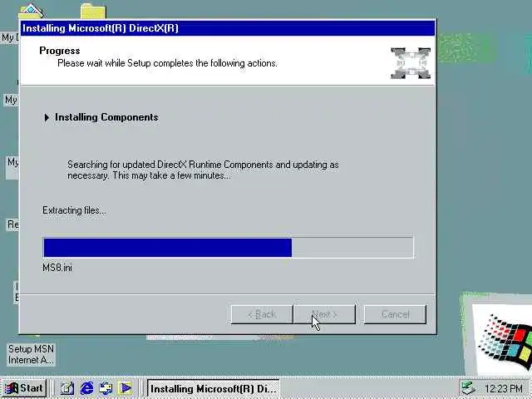The width and height of the screenshot is (532, 399).
Task: Click the Setup MSN Internet A... desktop icon label
Action: pos(31,354)
